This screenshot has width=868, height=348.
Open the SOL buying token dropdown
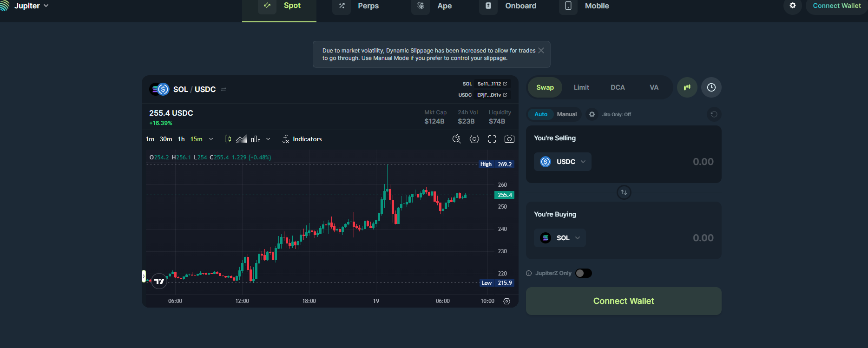pyautogui.click(x=560, y=238)
